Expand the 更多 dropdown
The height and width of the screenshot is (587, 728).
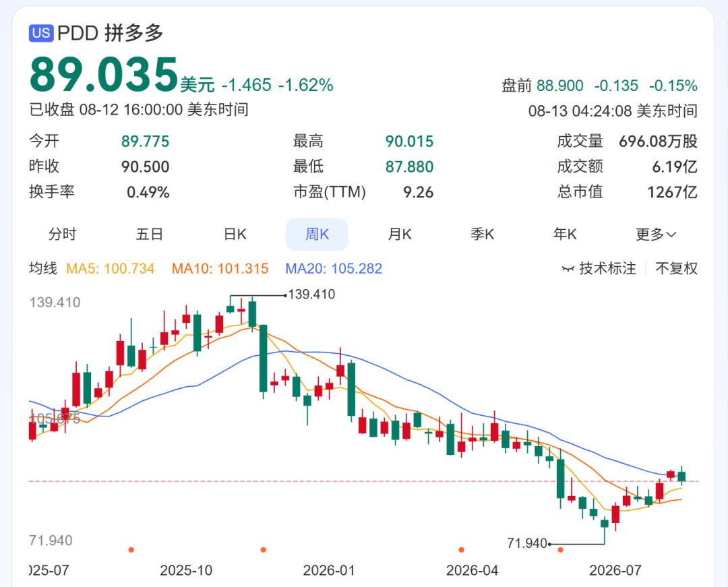click(x=656, y=235)
